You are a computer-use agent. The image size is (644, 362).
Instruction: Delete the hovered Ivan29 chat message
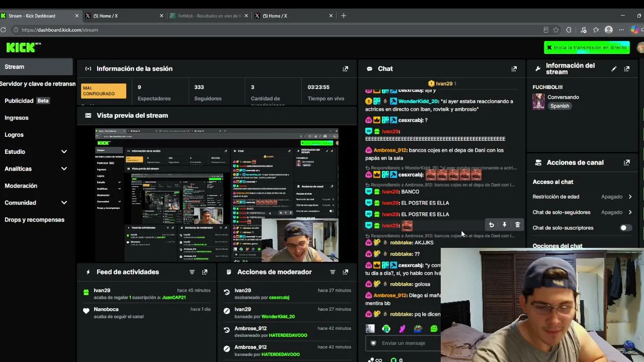tap(517, 225)
